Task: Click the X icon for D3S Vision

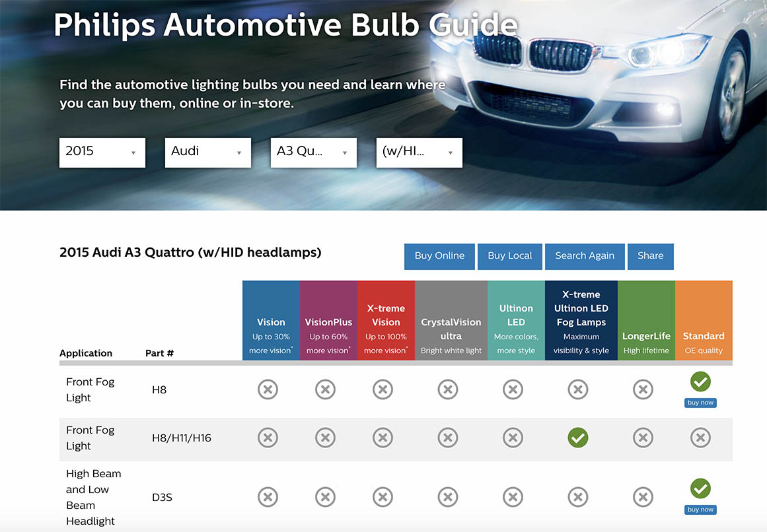Action: coord(268,497)
